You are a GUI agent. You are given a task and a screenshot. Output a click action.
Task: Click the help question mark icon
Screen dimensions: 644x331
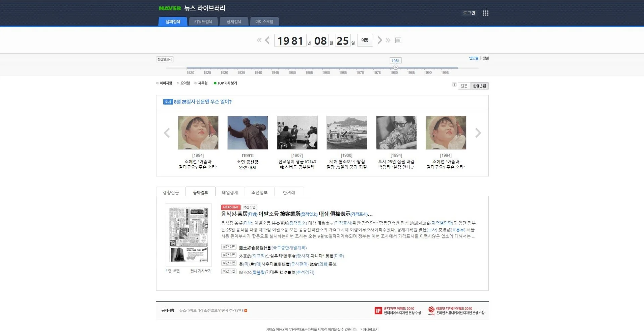[x=454, y=85]
